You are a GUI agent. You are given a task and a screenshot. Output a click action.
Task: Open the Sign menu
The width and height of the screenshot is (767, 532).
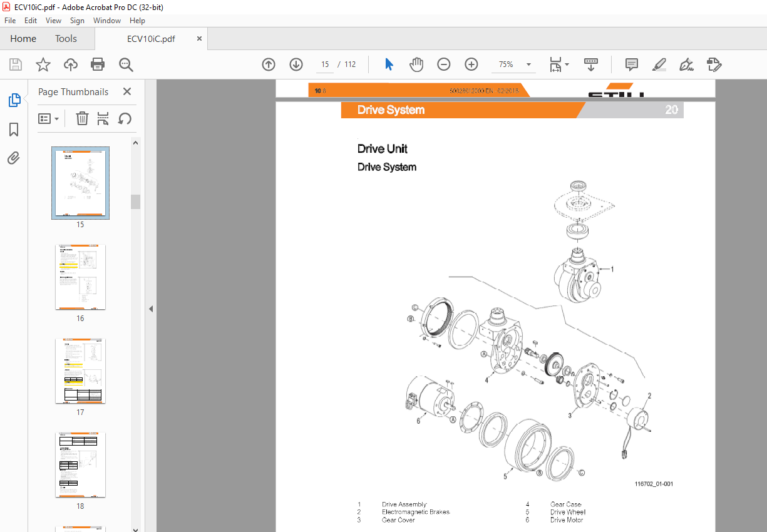tap(77, 21)
